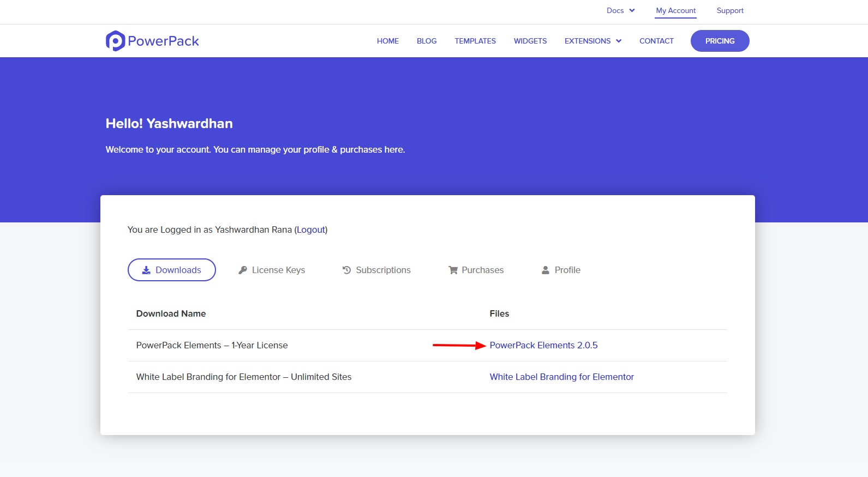Open the Widgets menu item
This screenshot has height=477, width=868.
click(x=530, y=41)
